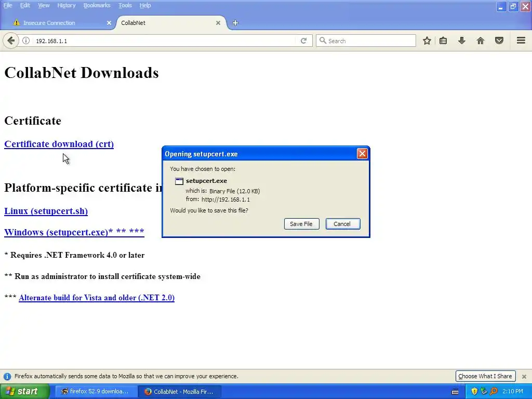Click the magnifier tray icon
The image size is (532, 399).
point(494,391)
